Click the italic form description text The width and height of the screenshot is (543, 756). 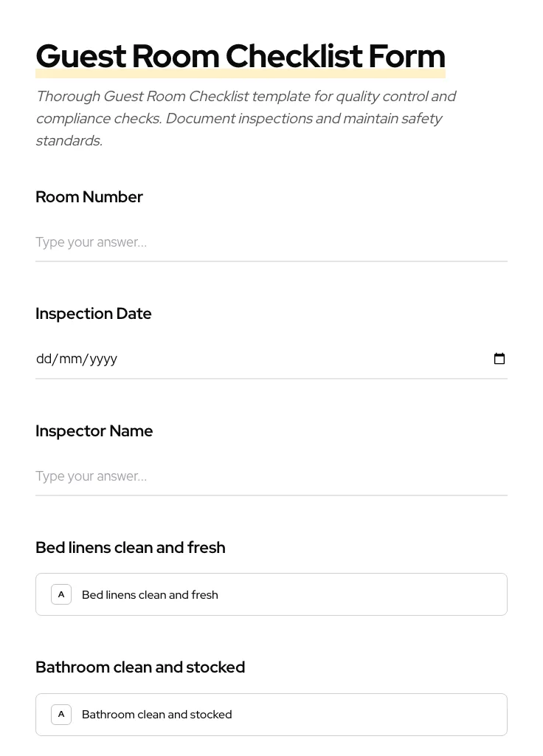coord(246,118)
